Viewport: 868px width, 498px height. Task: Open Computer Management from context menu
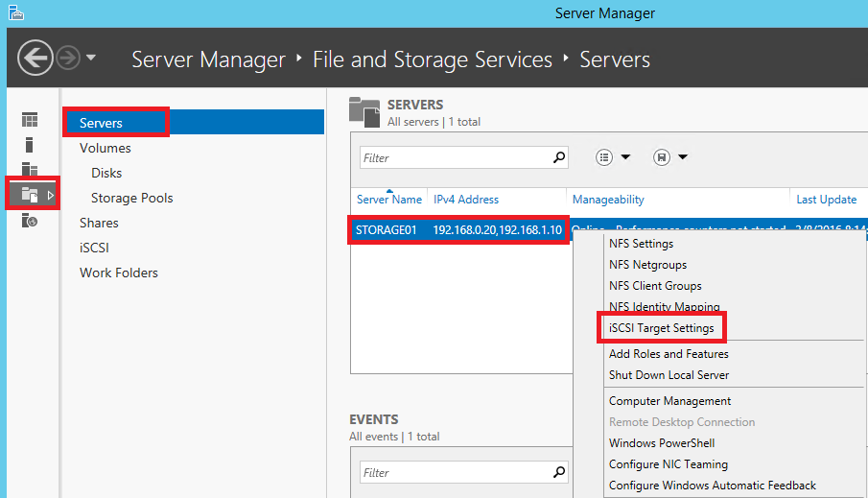(669, 401)
